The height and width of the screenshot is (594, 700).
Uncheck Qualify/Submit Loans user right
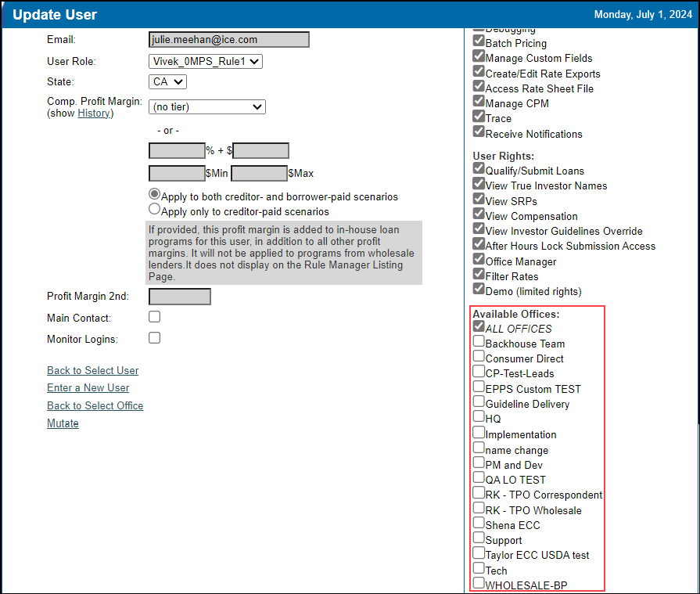[x=479, y=168]
